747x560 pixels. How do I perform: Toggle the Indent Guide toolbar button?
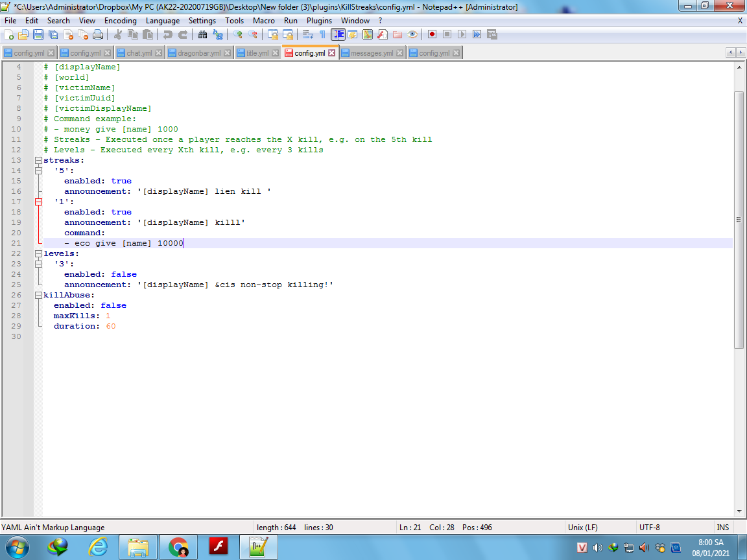pos(338,34)
